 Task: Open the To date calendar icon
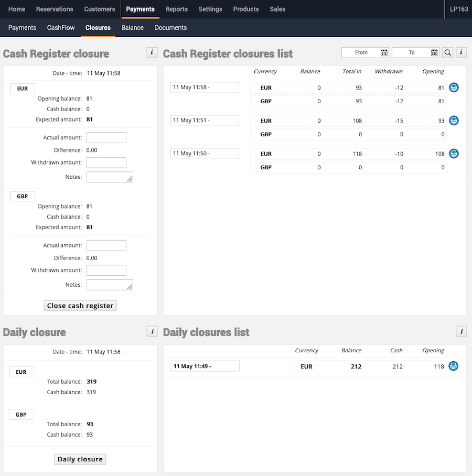click(434, 52)
